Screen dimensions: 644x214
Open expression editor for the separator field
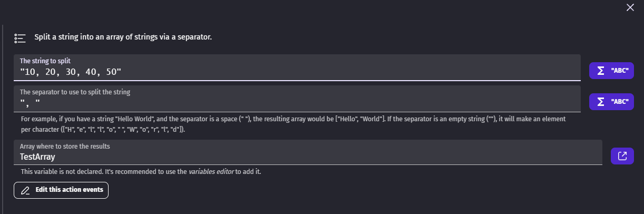click(611, 102)
